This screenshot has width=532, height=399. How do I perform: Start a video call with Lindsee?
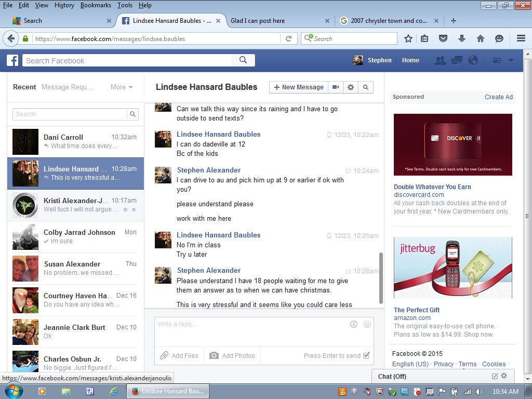click(336, 87)
